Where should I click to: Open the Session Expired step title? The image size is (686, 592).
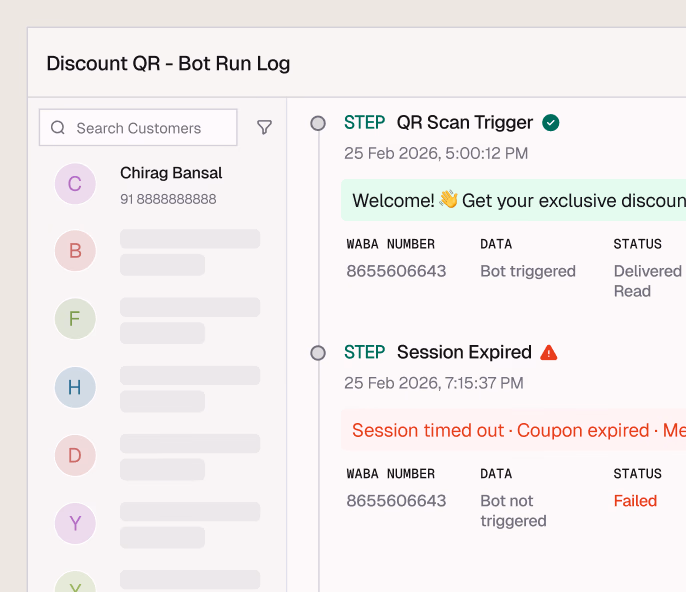click(464, 353)
